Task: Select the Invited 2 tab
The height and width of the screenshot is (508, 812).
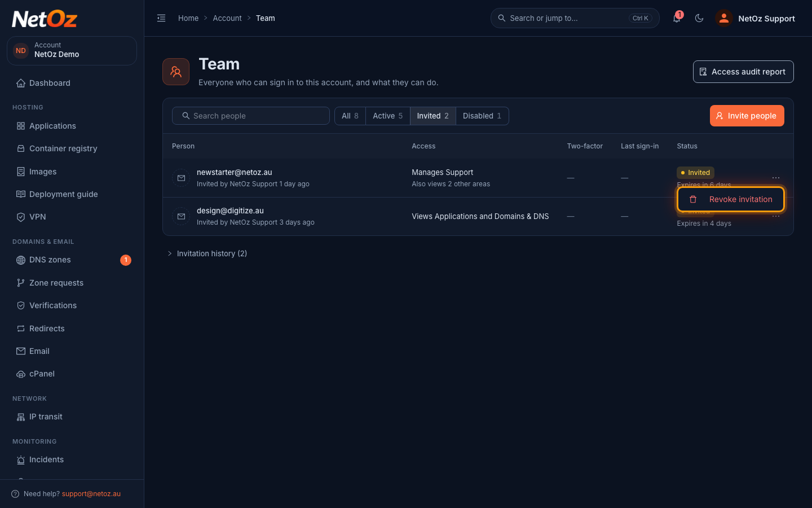Action: point(433,116)
